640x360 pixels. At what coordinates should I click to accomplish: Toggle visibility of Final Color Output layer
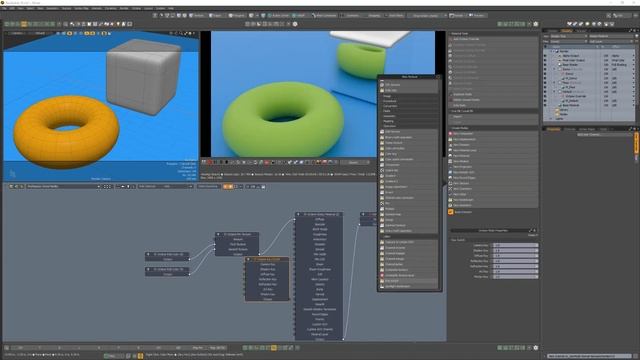(545, 60)
